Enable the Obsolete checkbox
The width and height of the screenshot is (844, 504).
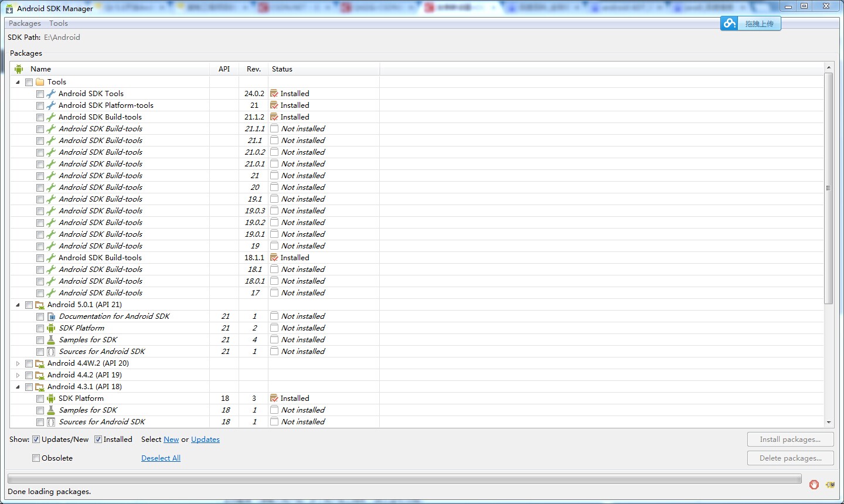coord(36,458)
